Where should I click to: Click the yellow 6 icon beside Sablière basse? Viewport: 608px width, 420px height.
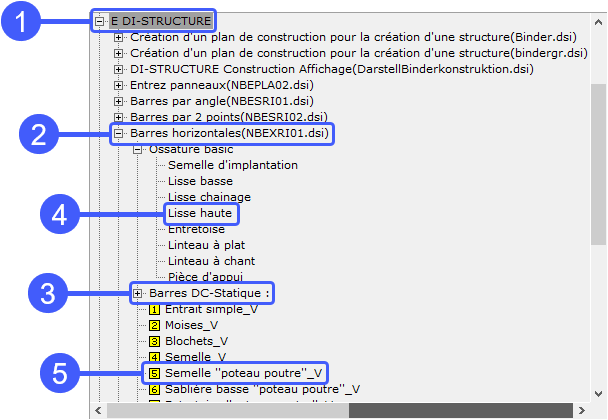[154, 389]
